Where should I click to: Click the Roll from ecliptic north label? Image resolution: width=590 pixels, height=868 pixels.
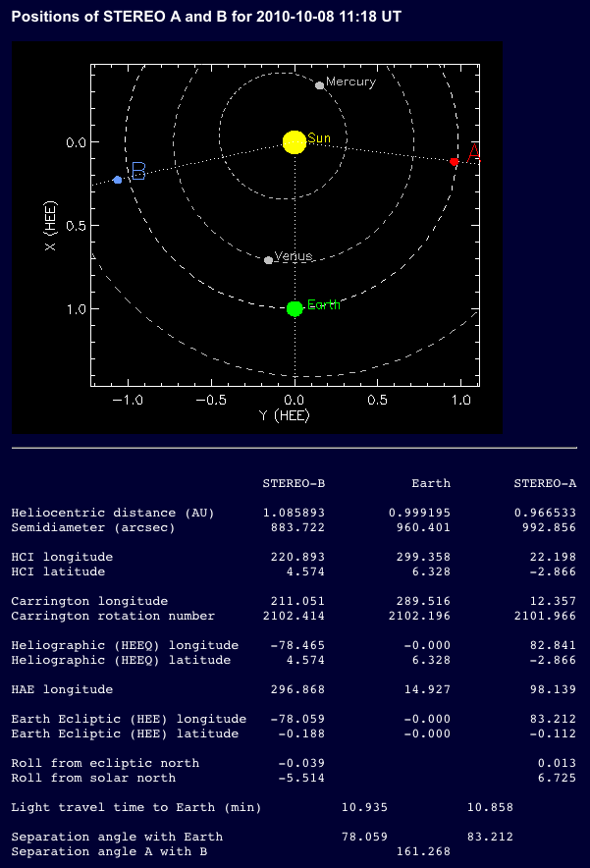point(105,763)
